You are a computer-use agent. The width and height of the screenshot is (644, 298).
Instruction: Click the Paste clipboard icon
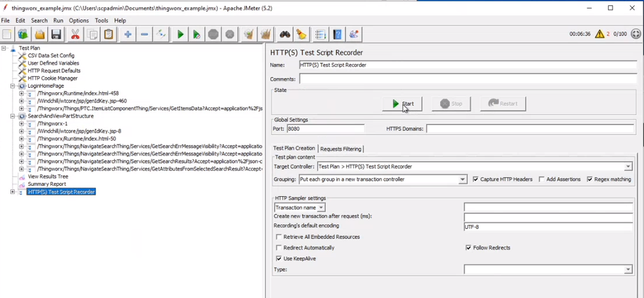[108, 35]
